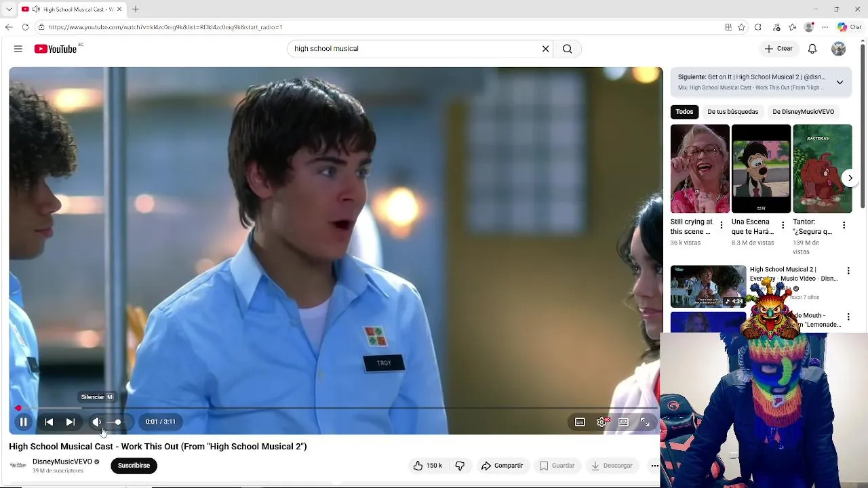Select the Todos filter chip
868x488 pixels.
pyautogui.click(x=684, y=112)
